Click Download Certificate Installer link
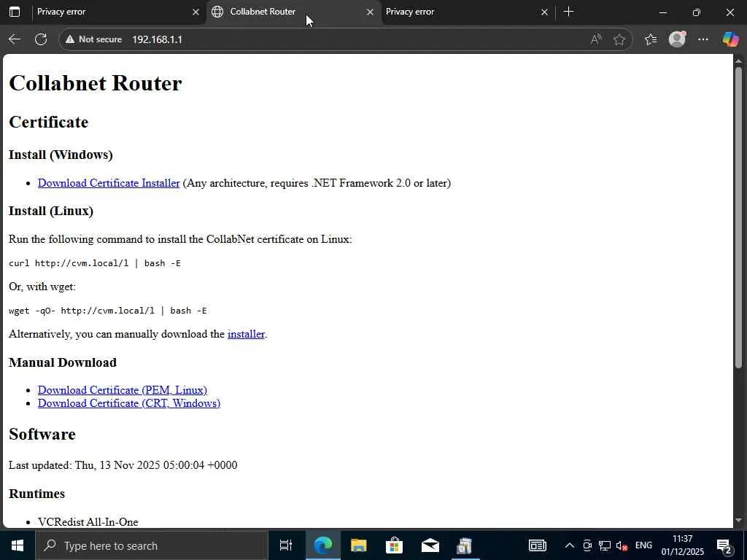This screenshot has width=747, height=560. pyautogui.click(x=109, y=183)
